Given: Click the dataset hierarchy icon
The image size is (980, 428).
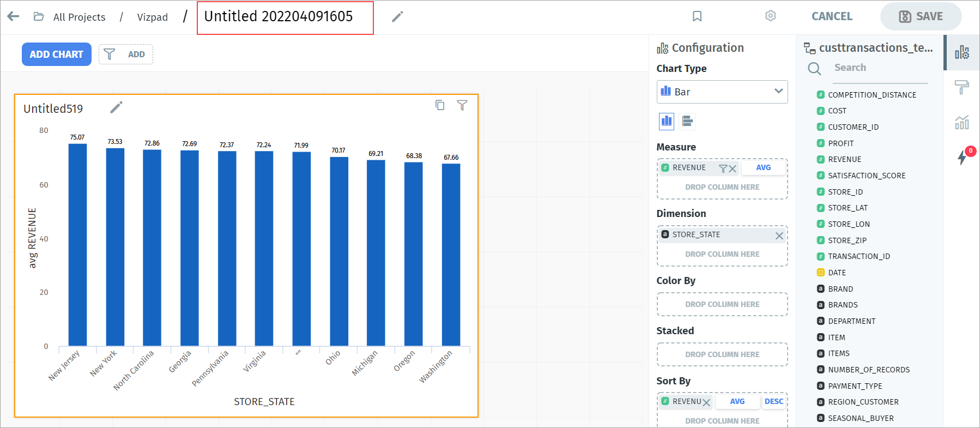Looking at the screenshot, I should [x=810, y=49].
